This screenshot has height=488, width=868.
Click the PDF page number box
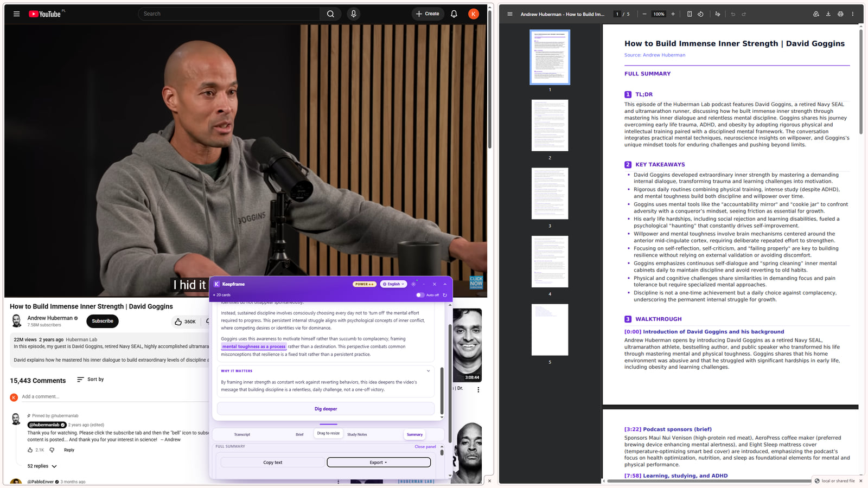click(x=617, y=14)
